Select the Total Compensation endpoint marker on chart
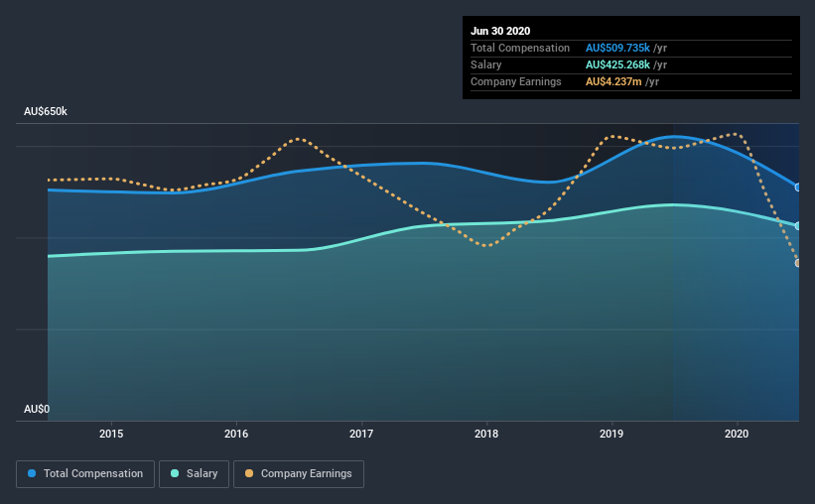The image size is (815, 504). 797,188
